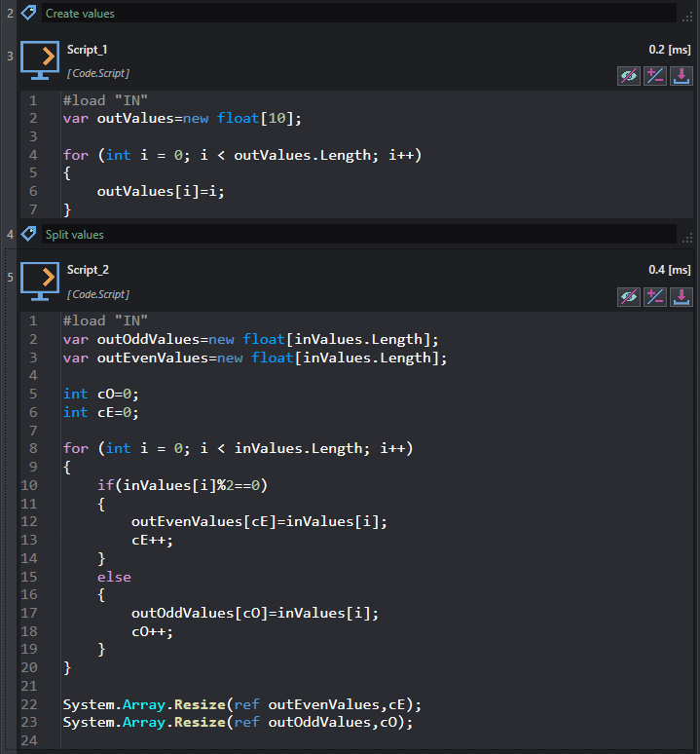Click the resize grip on Split values row
This screenshot has height=754, width=700.
click(687, 238)
